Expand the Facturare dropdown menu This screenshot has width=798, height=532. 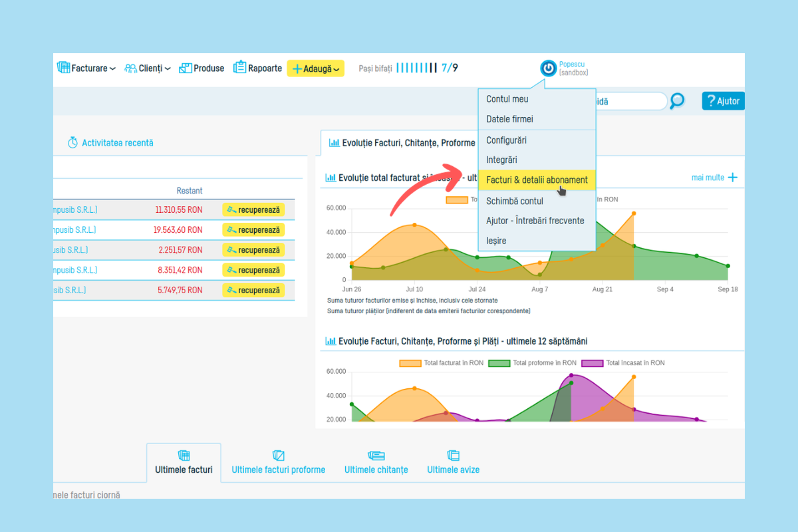pos(86,68)
